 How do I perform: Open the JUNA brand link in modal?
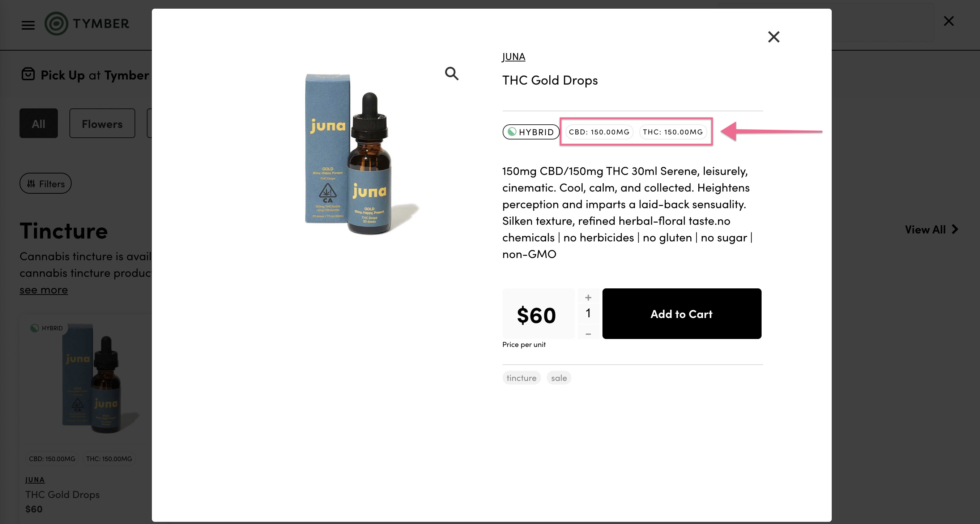514,57
